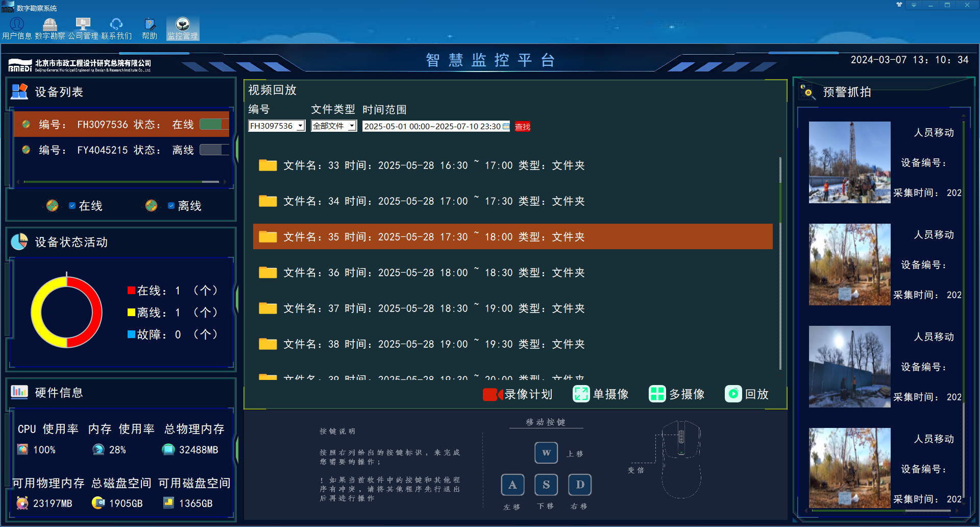Toggle the status switch for device FH3097536
The width and height of the screenshot is (980, 527).
point(214,124)
